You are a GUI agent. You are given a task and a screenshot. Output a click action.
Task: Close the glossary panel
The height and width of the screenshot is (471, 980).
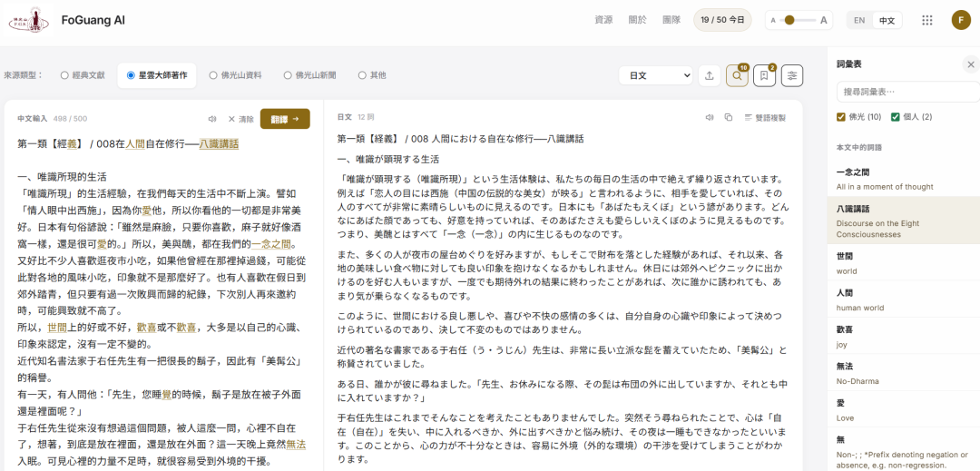coord(971,64)
